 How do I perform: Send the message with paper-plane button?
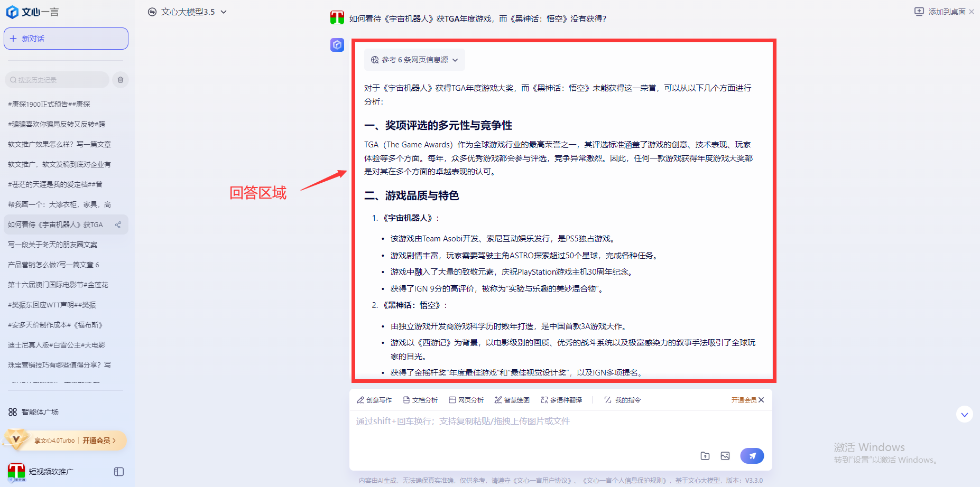752,456
